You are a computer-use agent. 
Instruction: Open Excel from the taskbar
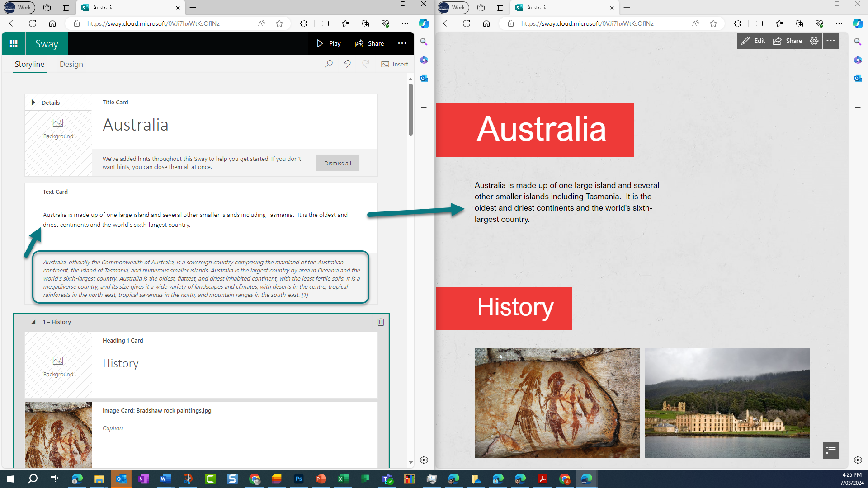[343, 479]
